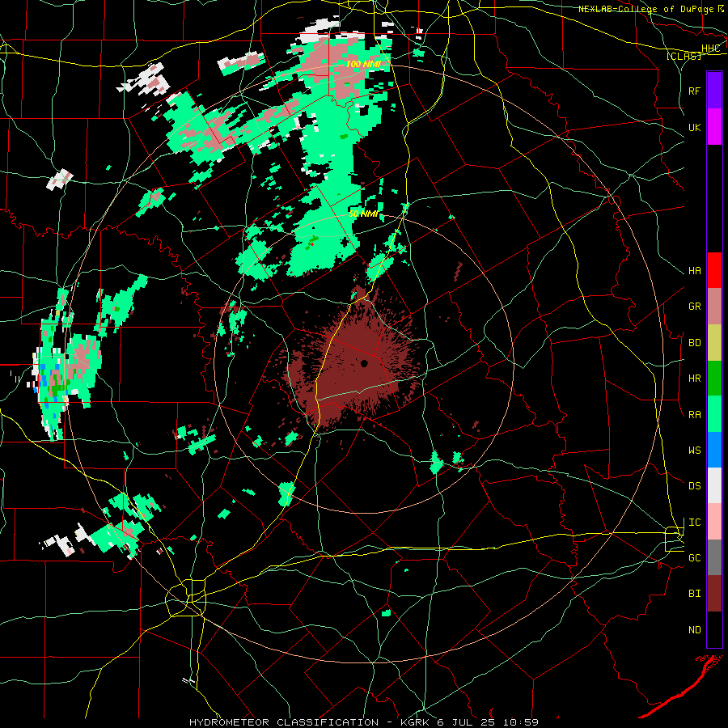Viewport: 728px width, 728px height.
Task: Click the RA label beside the legend
Action: tap(694, 415)
